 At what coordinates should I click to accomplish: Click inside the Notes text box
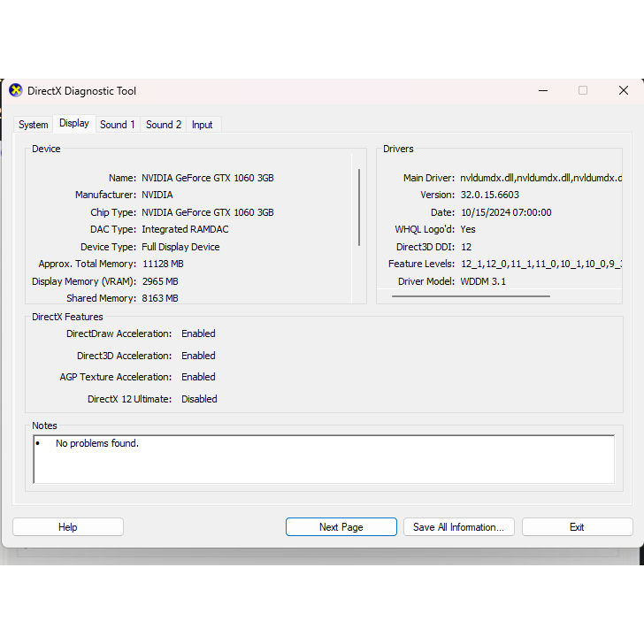click(x=324, y=459)
